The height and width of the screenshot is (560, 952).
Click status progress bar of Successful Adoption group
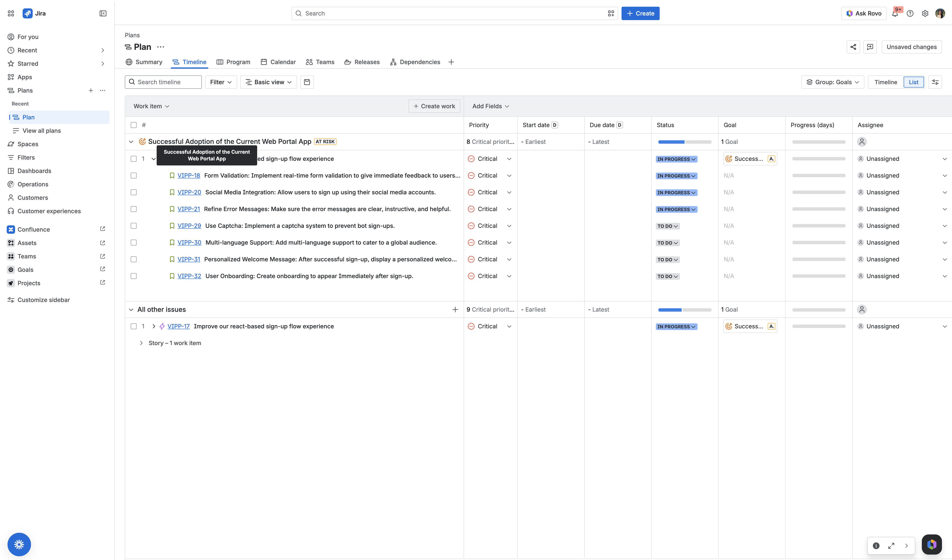click(685, 142)
